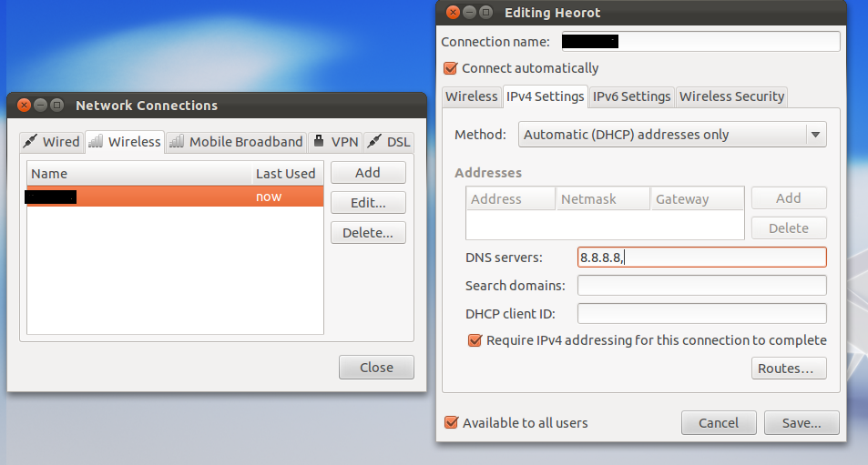Toggle Available to all users checkbox
The width and height of the screenshot is (868, 465).
click(x=451, y=422)
